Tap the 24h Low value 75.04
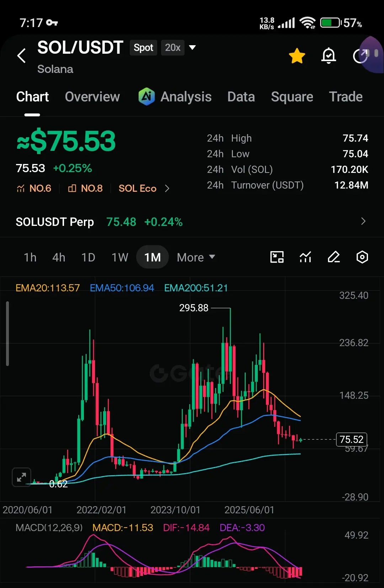The image size is (384, 588). click(355, 154)
